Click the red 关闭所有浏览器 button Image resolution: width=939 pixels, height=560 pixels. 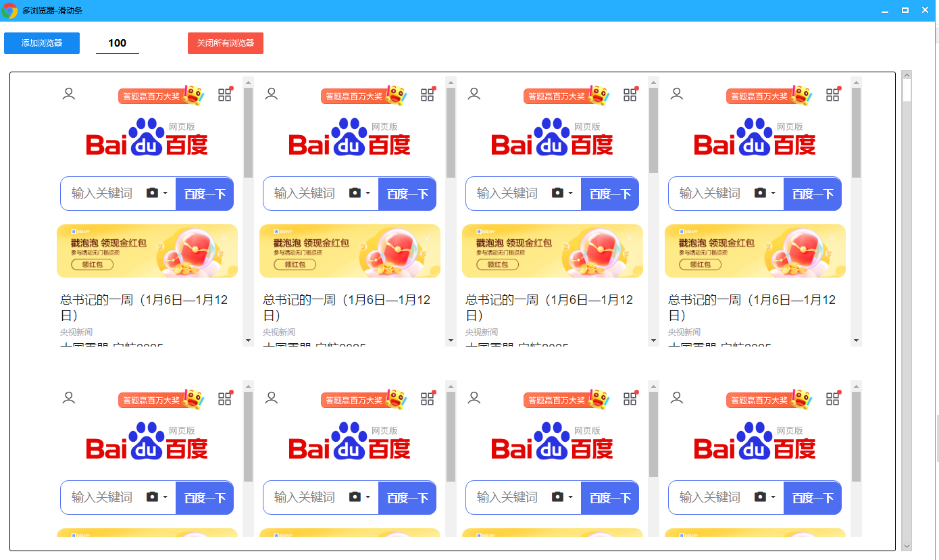pos(226,43)
